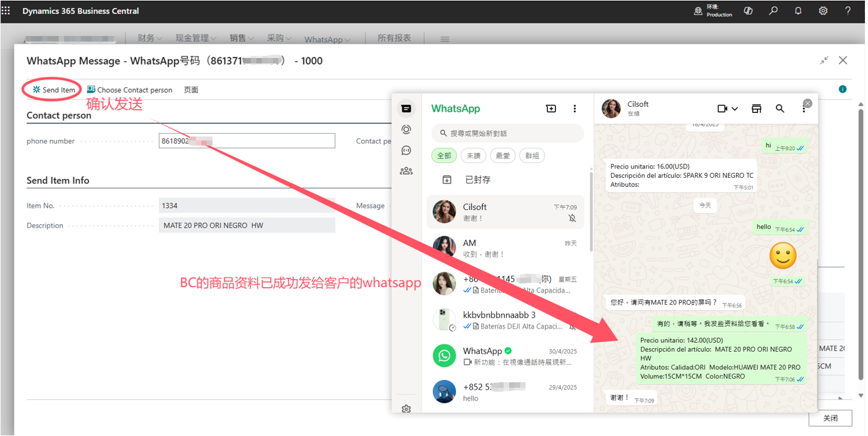Open the 所有报表 menu item
Screen dimensions: 868x436
click(394, 38)
